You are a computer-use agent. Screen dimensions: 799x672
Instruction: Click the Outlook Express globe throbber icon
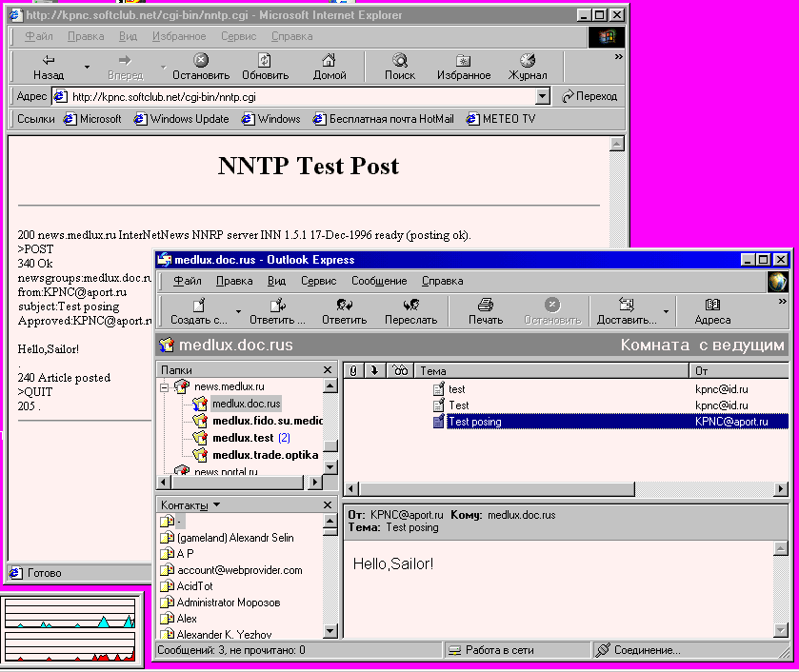pos(778,281)
